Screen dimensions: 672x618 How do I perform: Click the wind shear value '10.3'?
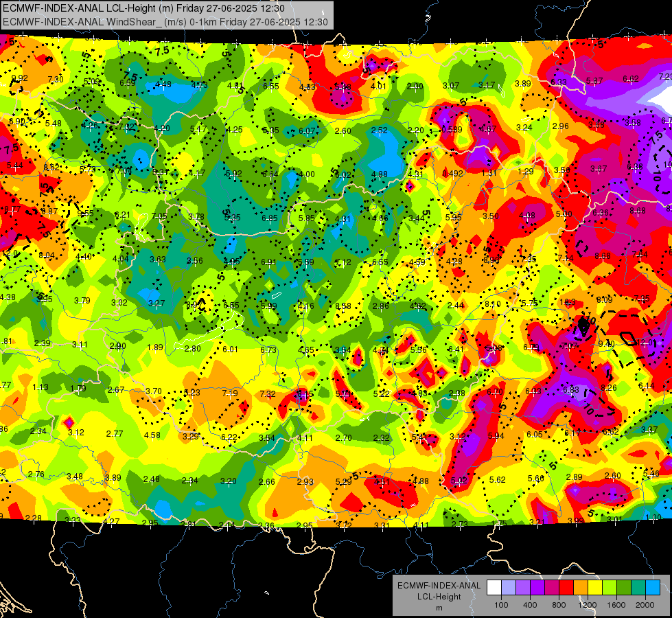click(568, 302)
